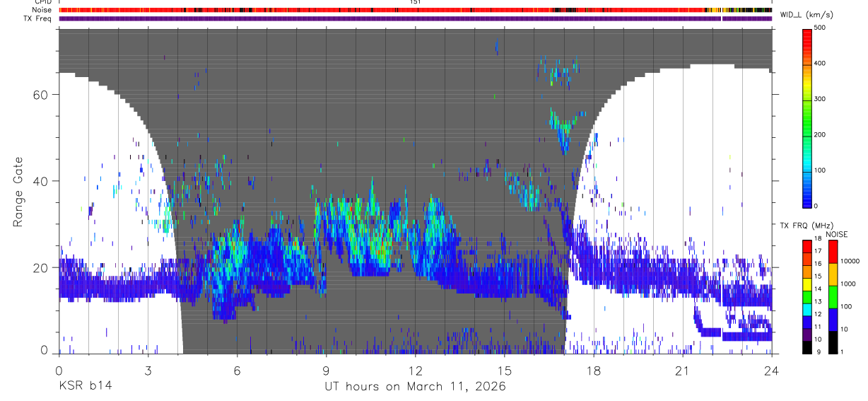Select the 1000 label in NOISE legend
Screen dimensions: 868x401
[848, 284]
